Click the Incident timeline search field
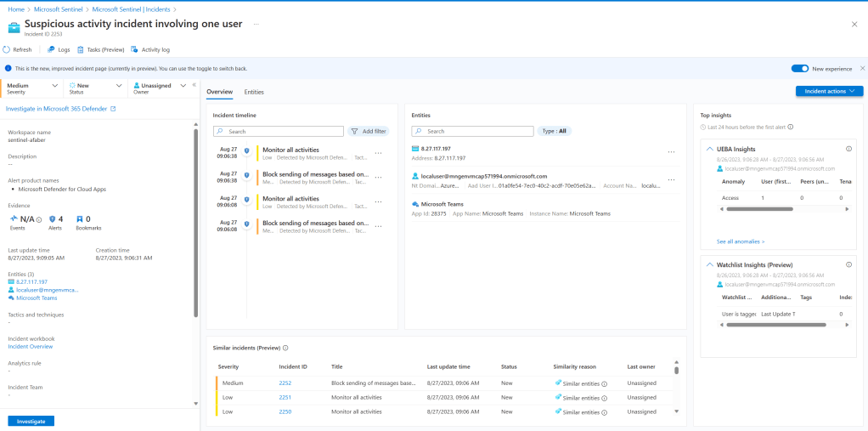The image size is (868, 431). tap(279, 132)
